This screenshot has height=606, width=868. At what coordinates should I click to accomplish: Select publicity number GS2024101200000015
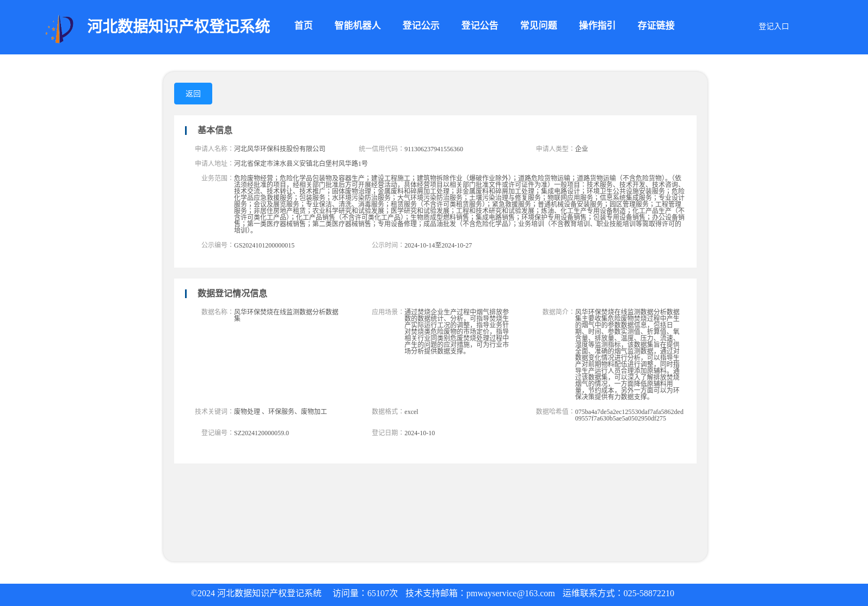click(264, 245)
